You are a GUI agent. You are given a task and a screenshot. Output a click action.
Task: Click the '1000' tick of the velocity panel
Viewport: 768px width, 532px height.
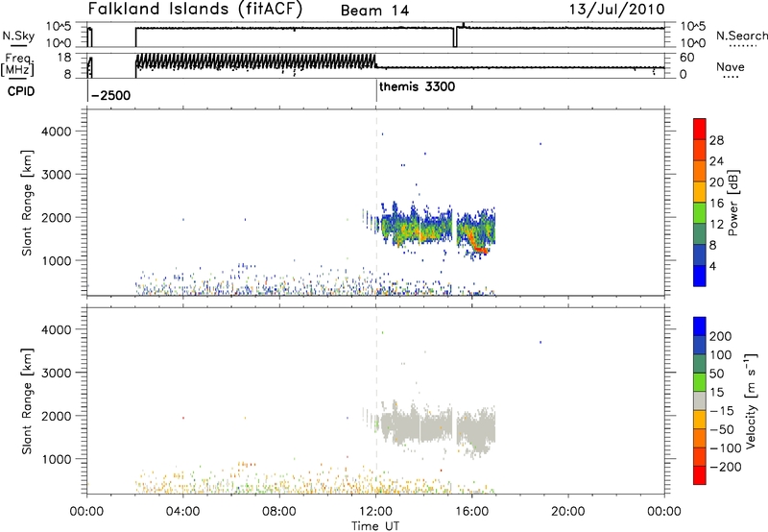click(x=57, y=459)
